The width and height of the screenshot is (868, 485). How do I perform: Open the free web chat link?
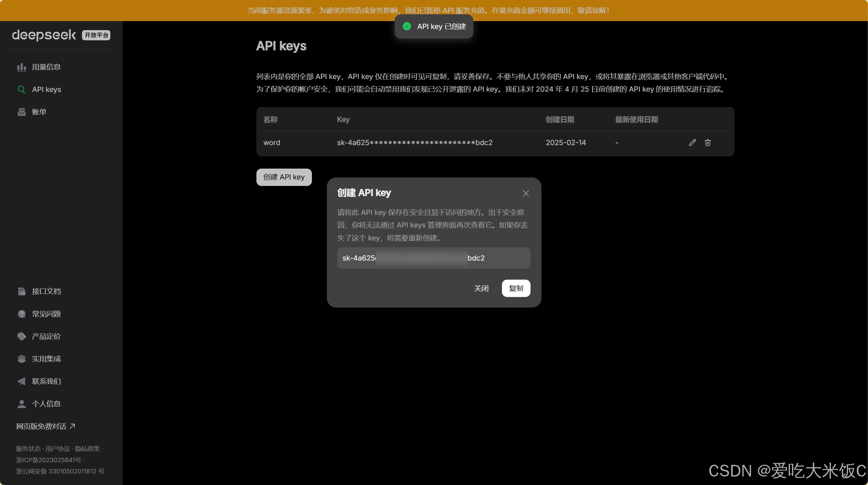[x=45, y=426]
